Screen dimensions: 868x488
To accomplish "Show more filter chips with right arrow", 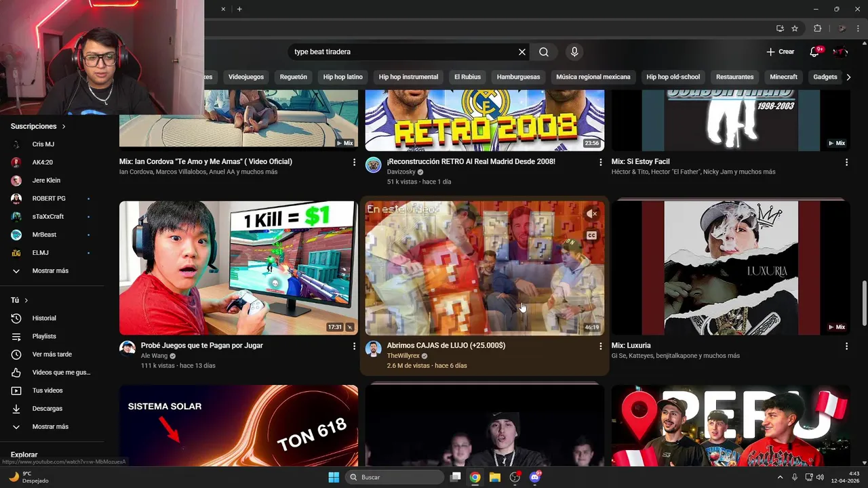I will tap(848, 77).
